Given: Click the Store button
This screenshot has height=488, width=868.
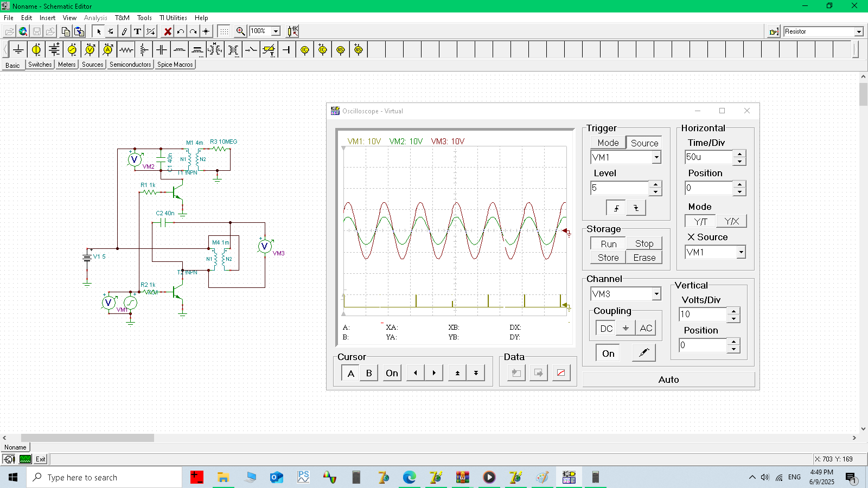Looking at the screenshot, I should point(608,258).
